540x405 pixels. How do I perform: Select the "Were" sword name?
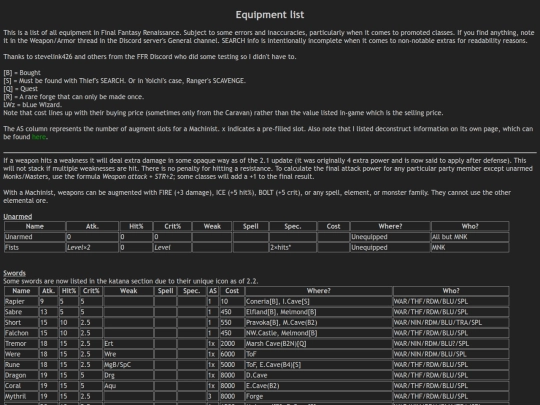click(21, 354)
